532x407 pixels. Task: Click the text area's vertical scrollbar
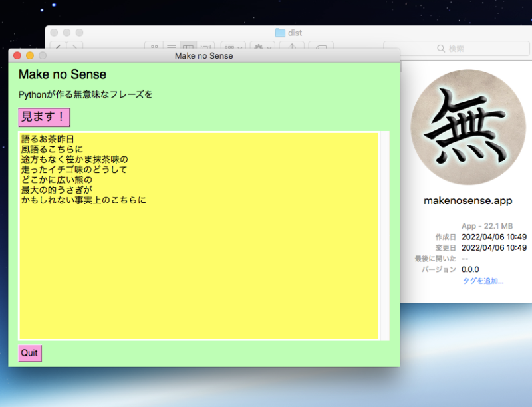click(384, 235)
